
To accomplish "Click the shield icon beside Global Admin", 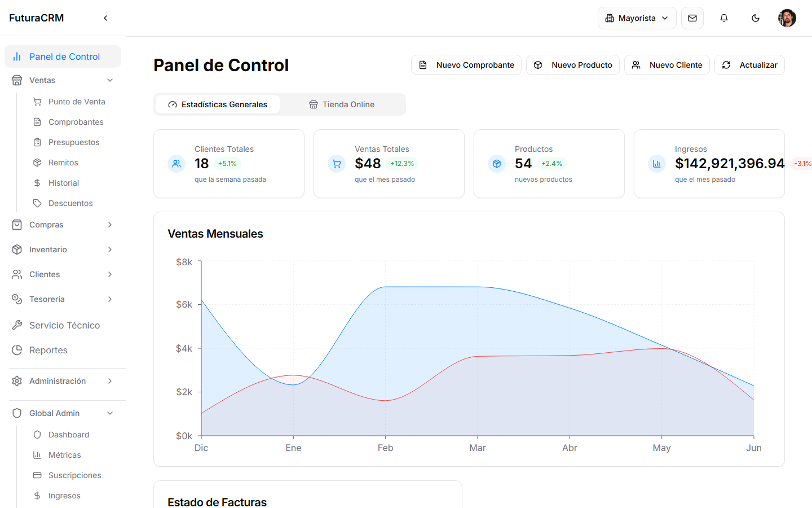I will pos(17,413).
